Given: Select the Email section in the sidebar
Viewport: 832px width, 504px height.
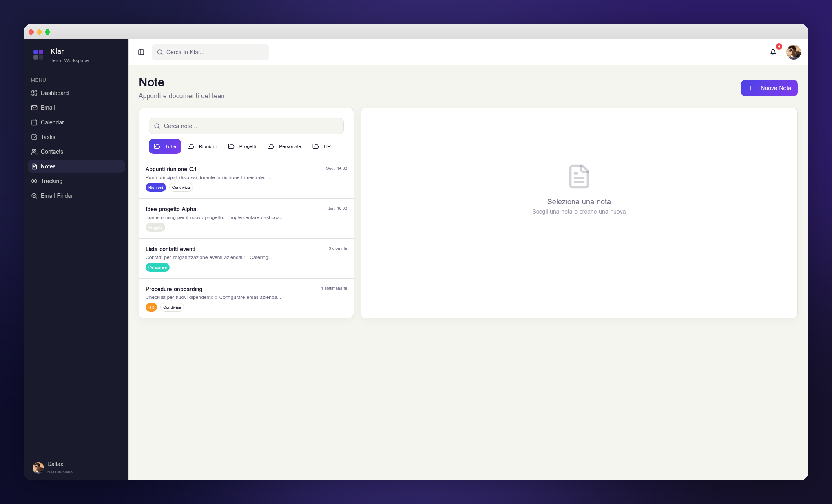Looking at the screenshot, I should pyautogui.click(x=48, y=108).
